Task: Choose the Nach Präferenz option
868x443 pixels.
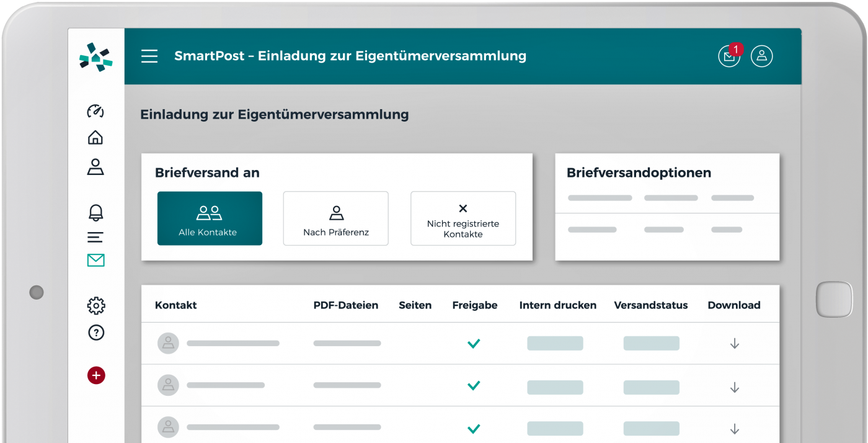Action: 336,218
